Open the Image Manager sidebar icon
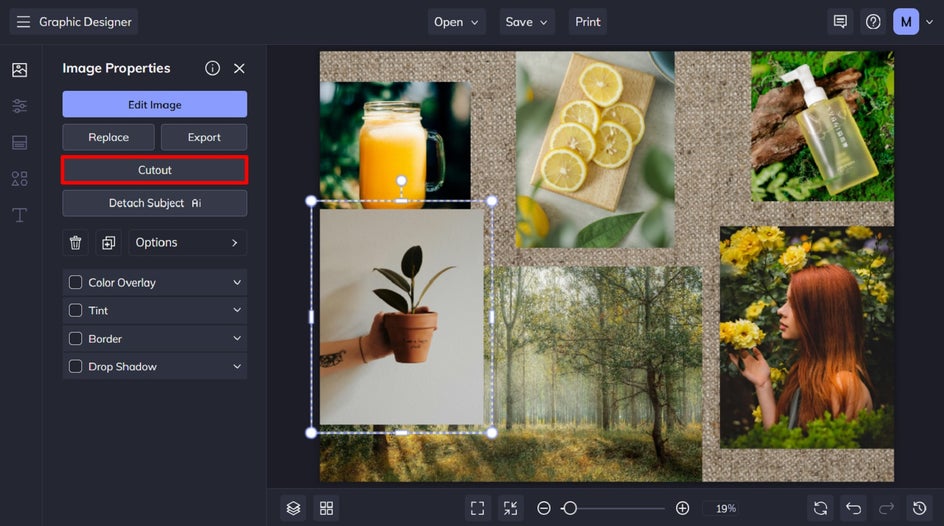This screenshot has width=944, height=526. (19, 70)
